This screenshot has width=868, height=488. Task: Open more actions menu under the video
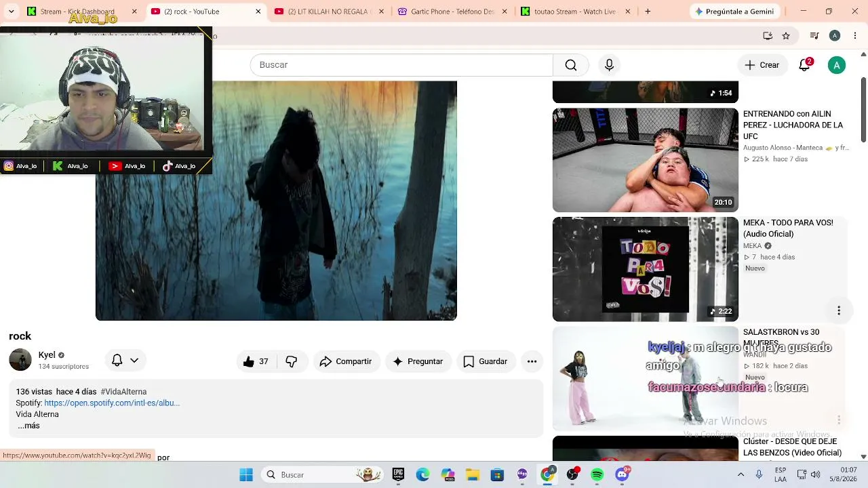pos(532,361)
